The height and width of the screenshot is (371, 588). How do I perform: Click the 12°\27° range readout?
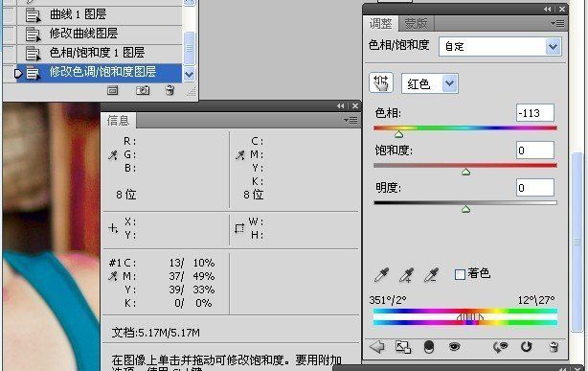536,300
